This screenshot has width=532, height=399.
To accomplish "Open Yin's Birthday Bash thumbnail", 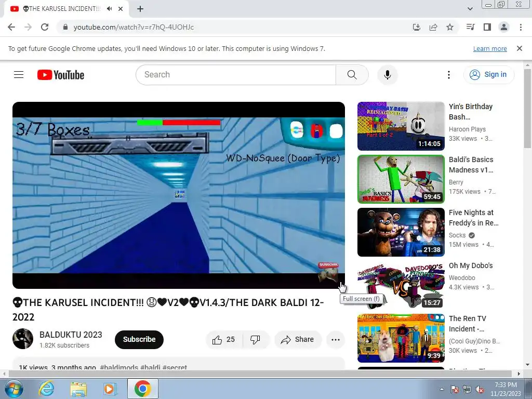I will (x=401, y=126).
